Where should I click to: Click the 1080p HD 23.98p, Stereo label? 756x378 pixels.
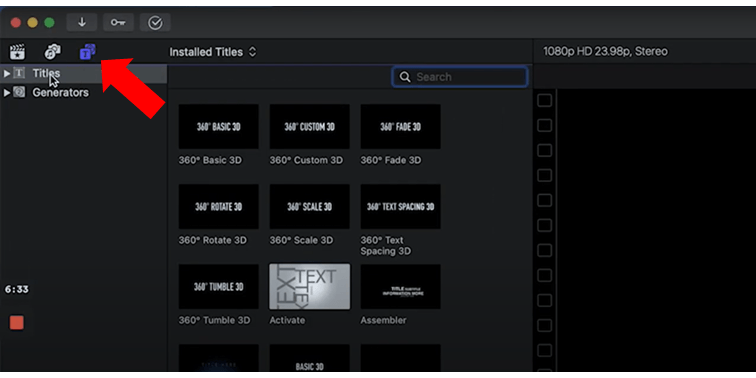[606, 52]
